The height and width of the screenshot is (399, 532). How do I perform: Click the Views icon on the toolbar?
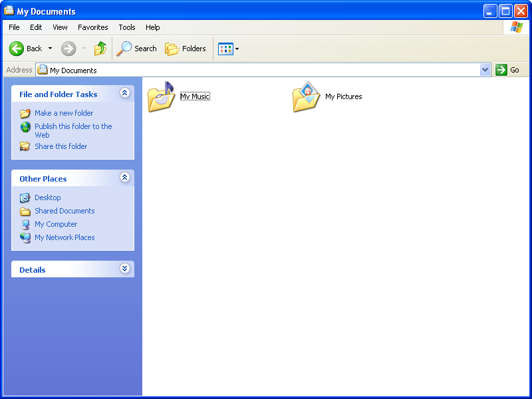225,49
